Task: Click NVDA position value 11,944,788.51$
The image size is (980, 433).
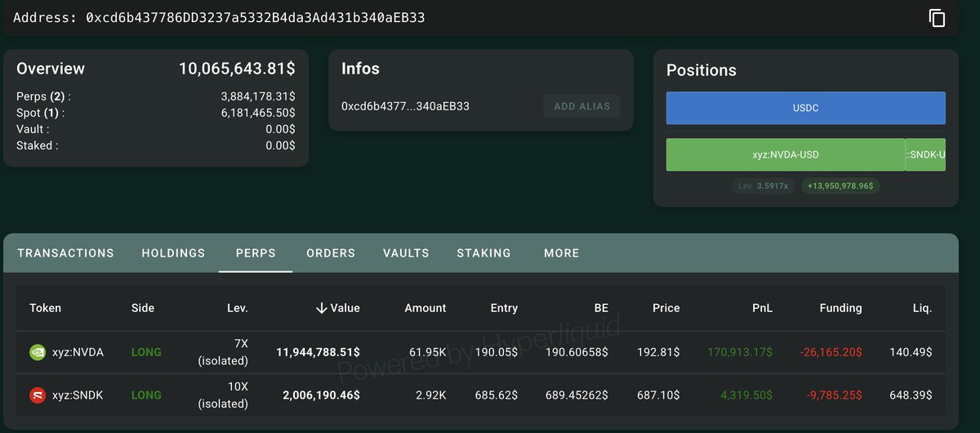Action: (318, 353)
